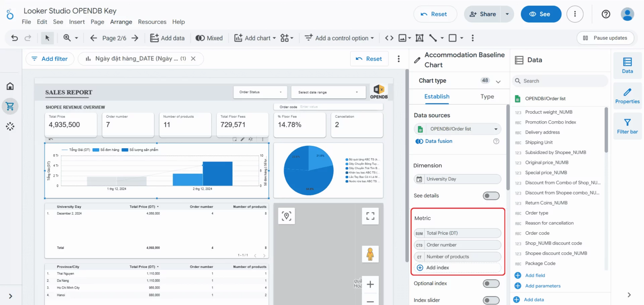Open the Add data tool

(x=167, y=38)
